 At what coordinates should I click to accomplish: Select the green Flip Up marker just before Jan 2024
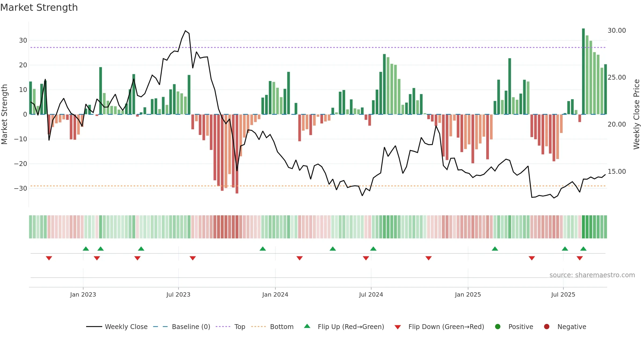pyautogui.click(x=263, y=249)
